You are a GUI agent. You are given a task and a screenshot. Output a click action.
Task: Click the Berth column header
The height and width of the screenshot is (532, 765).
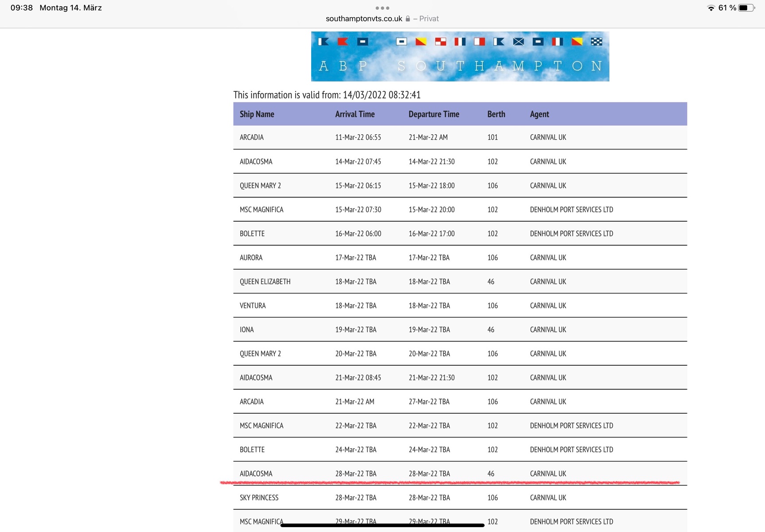[x=496, y=114]
